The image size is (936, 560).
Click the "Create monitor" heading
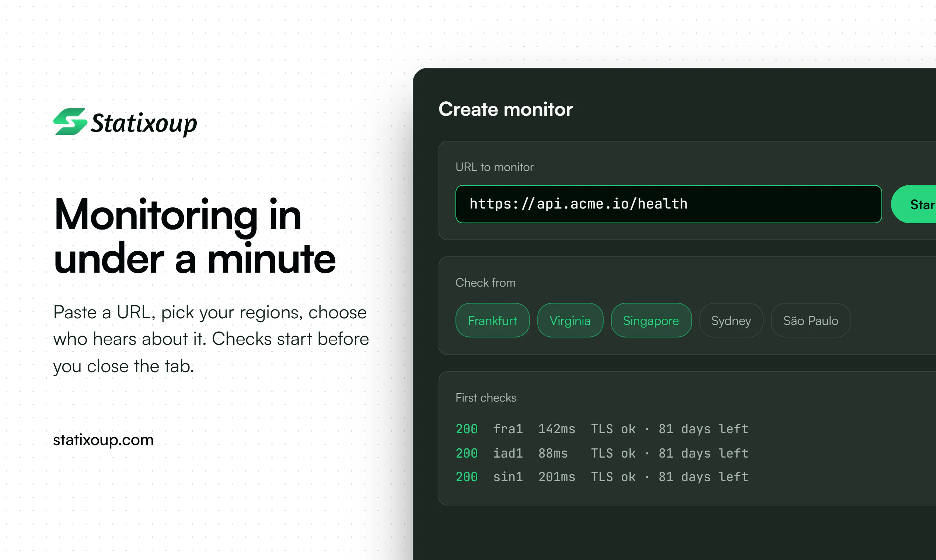(506, 109)
